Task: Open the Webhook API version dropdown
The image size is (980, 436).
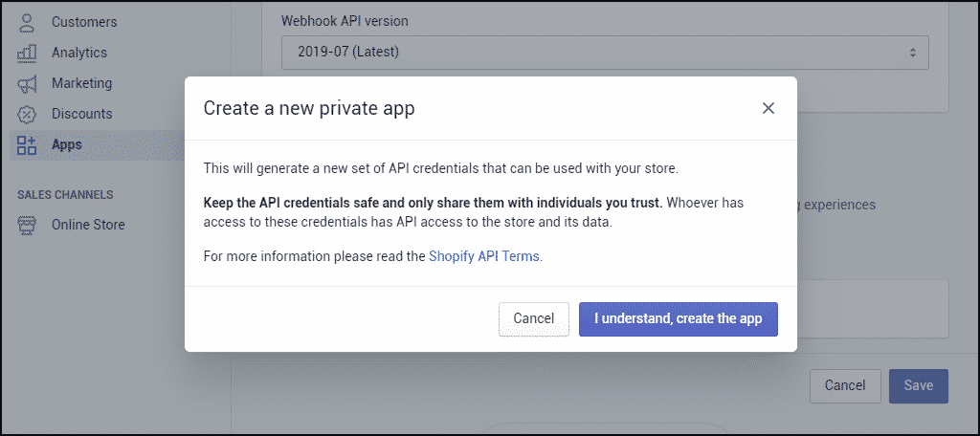Action: (605, 52)
